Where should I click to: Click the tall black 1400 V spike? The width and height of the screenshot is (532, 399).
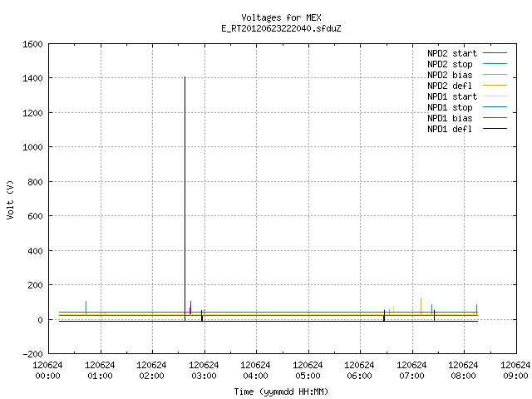(x=185, y=197)
